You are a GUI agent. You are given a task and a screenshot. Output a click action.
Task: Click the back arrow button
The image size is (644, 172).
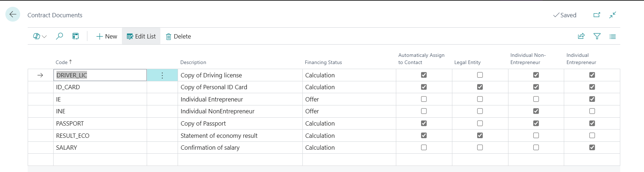[x=13, y=14]
